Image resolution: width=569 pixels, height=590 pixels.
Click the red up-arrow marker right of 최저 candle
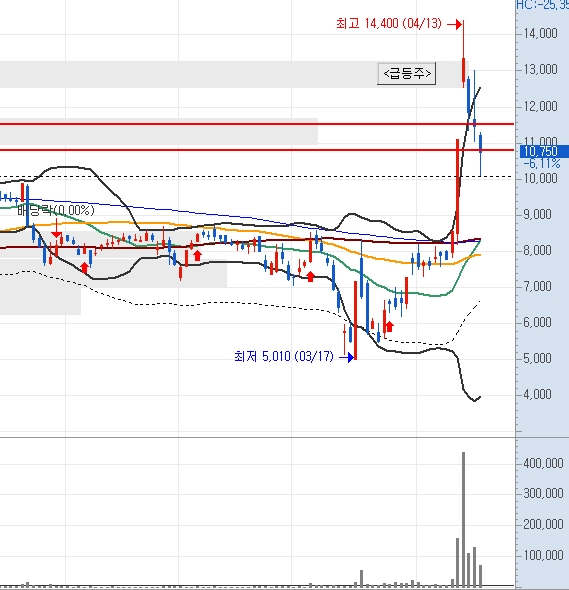click(x=389, y=326)
